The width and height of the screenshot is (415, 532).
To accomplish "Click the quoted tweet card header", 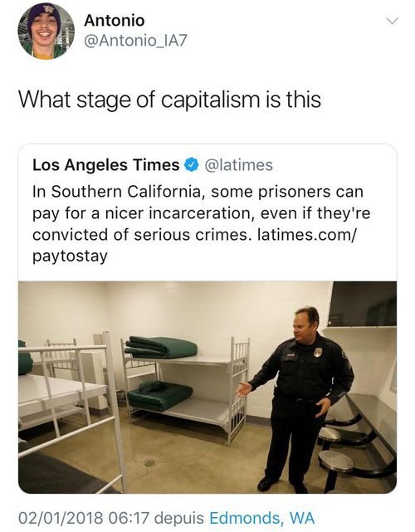I will pyautogui.click(x=153, y=165).
